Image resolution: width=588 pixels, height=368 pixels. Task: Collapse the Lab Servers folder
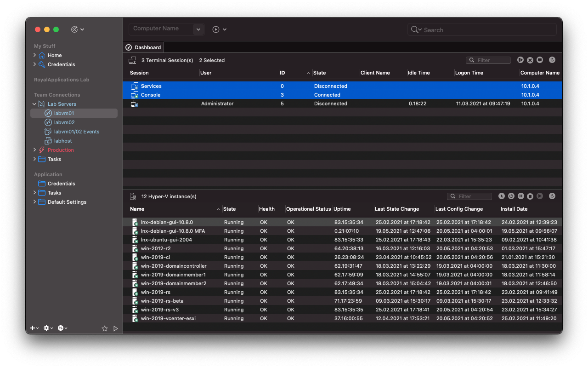coord(34,103)
